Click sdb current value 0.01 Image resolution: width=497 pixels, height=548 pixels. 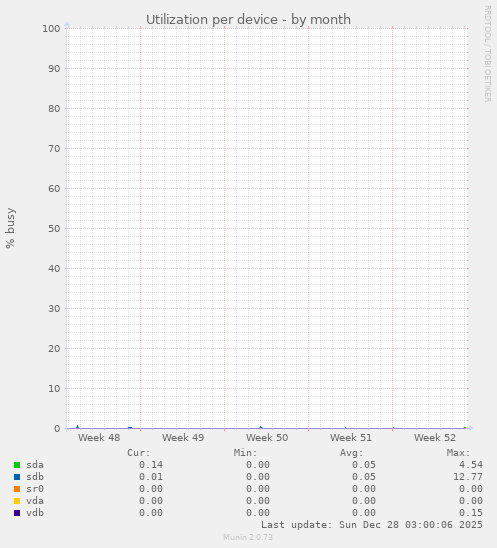151,477
